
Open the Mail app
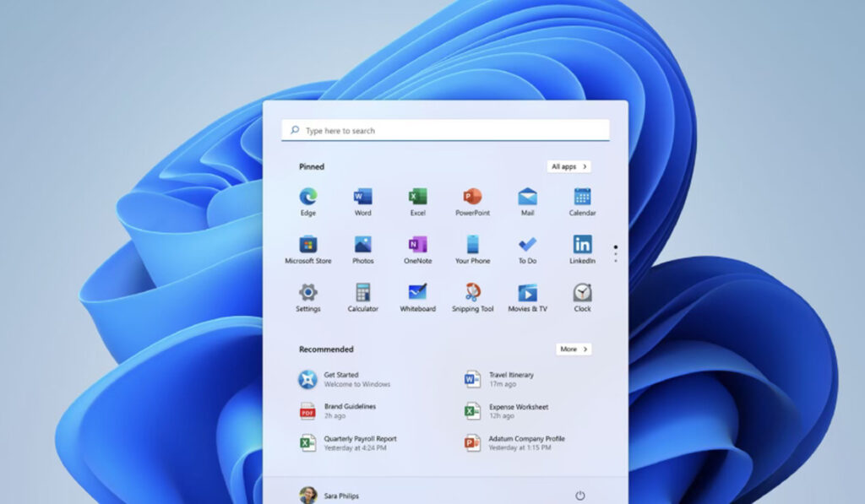[527, 202]
